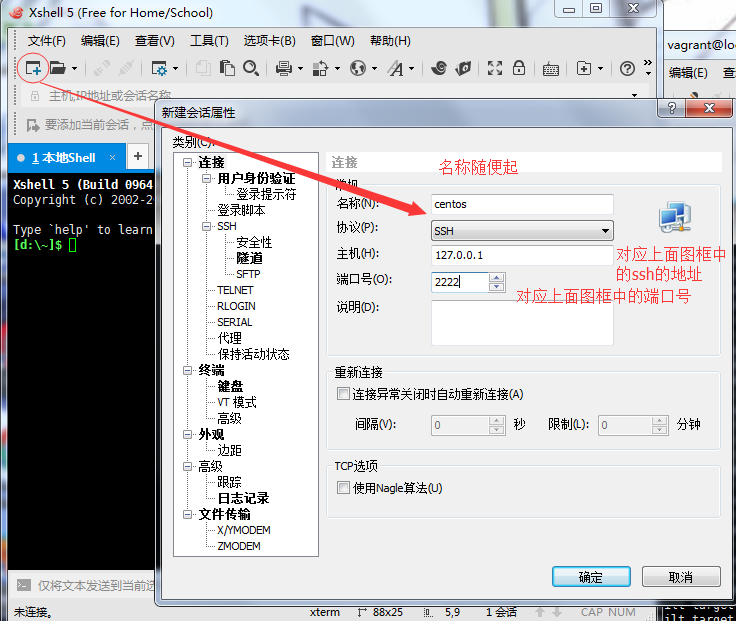736x621 pixels.
Task: Close the 本地Shell tab with X
Action: tap(112, 158)
